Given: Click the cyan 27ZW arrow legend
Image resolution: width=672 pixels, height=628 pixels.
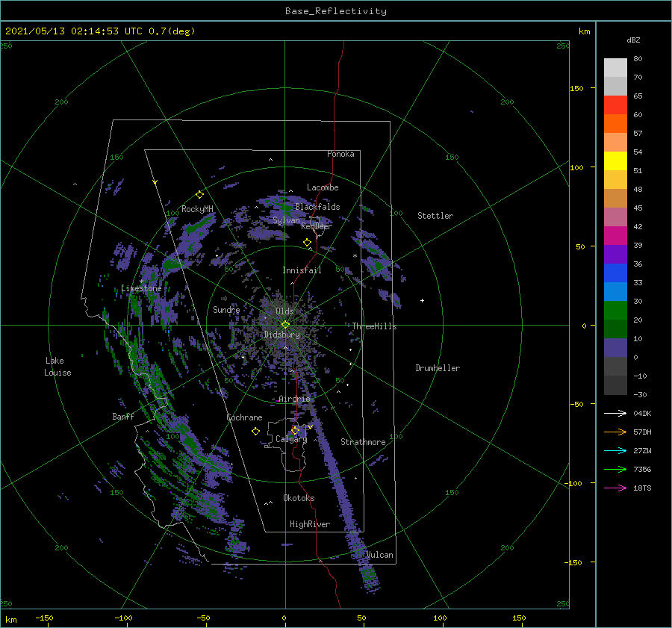Looking at the screenshot, I should 615,450.
